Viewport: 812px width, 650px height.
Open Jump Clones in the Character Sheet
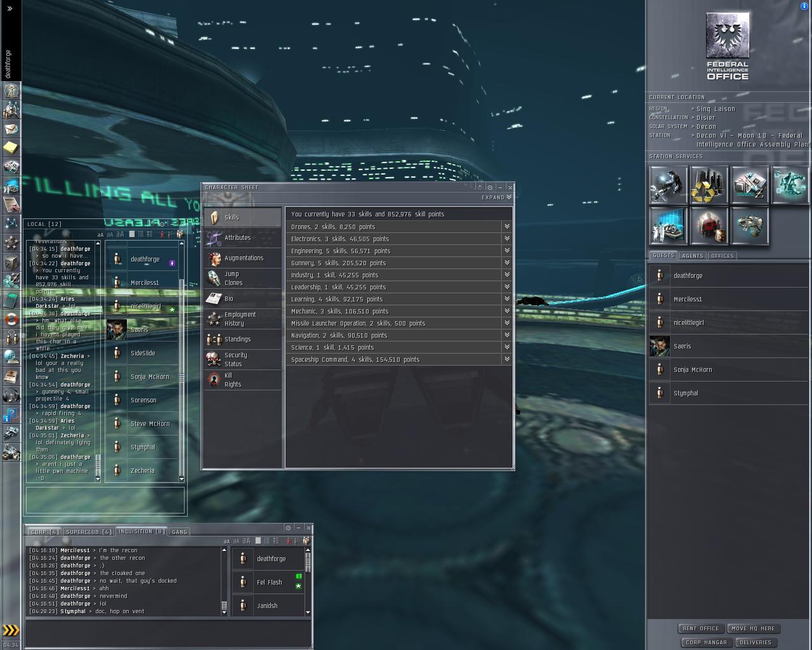click(242, 278)
